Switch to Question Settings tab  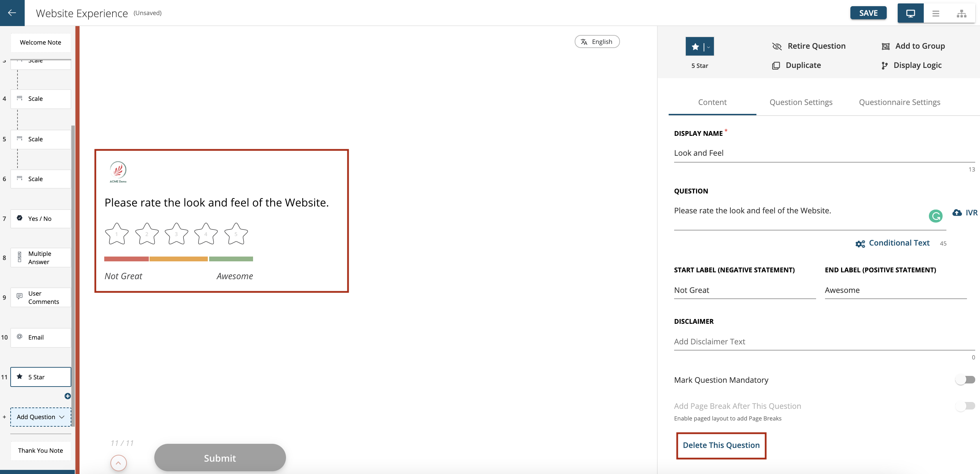pos(801,102)
